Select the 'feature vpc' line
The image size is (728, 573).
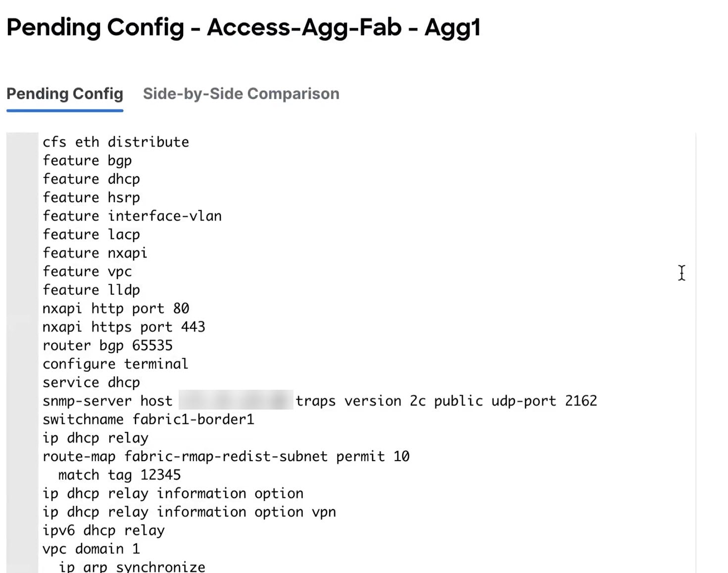pos(87,271)
